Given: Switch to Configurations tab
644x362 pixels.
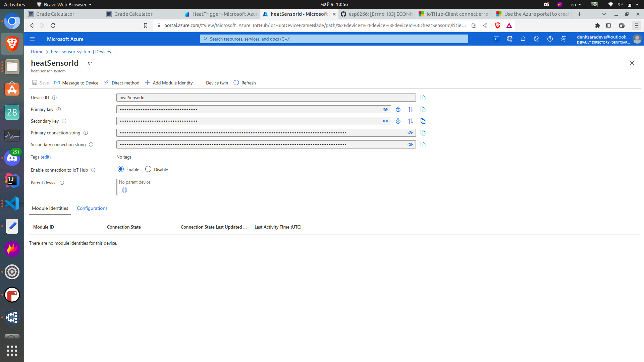Looking at the screenshot, I should click(x=92, y=208).
